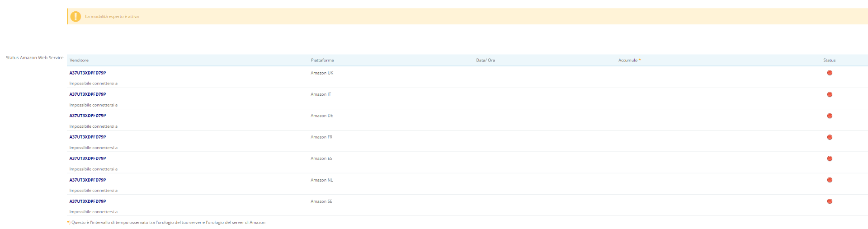Click the red status dot for Amazon SE
The width and height of the screenshot is (868, 229).
tap(830, 201)
